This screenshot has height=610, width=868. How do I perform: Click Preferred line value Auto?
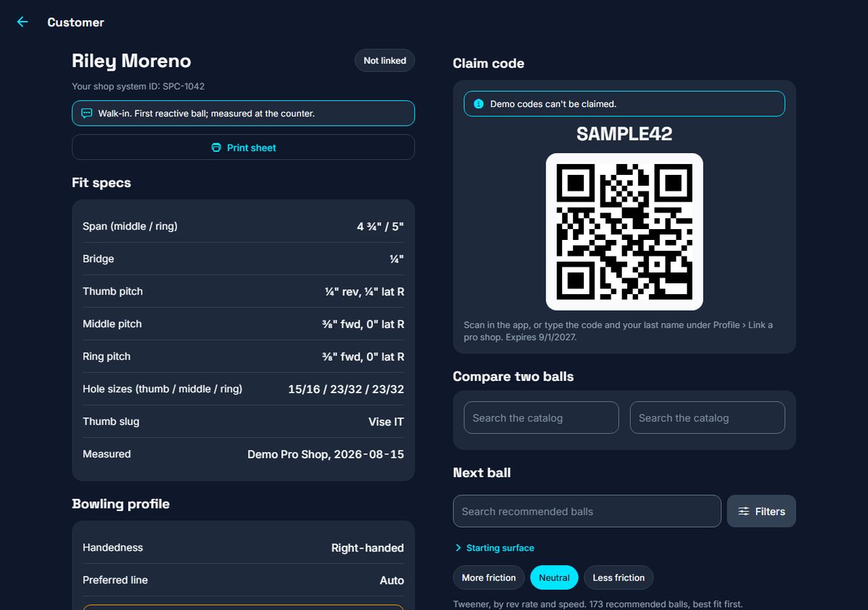[392, 580]
